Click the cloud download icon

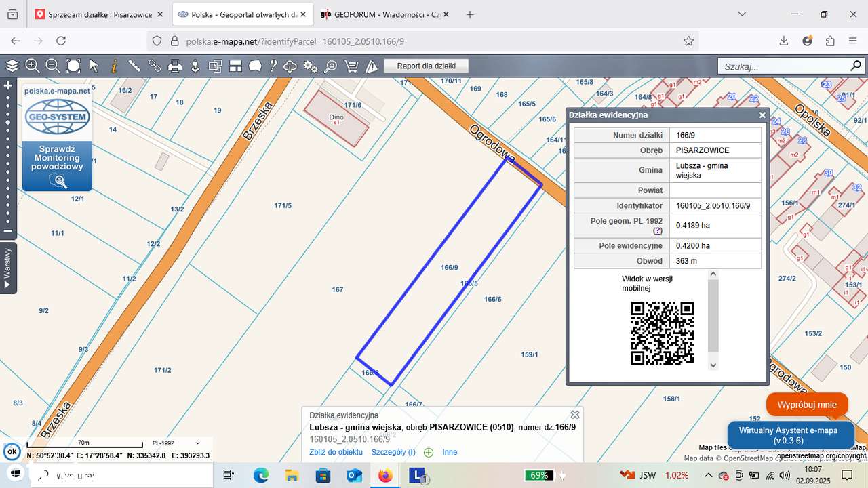(290, 66)
